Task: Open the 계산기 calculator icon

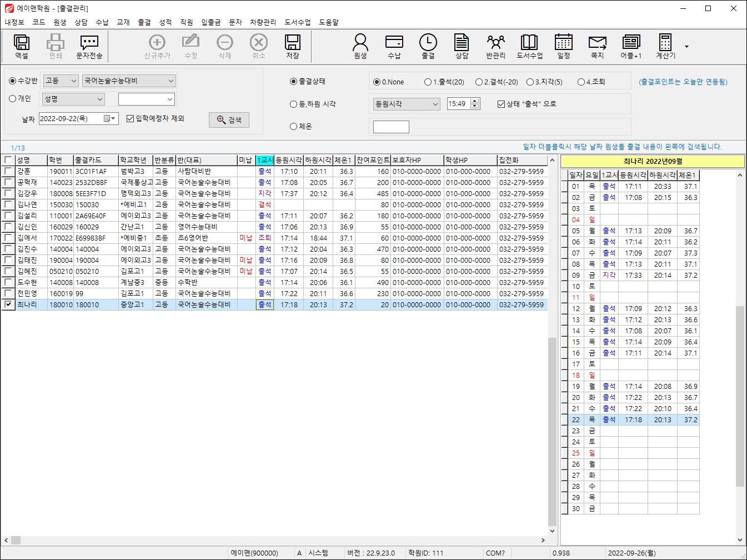Action: pos(665,46)
